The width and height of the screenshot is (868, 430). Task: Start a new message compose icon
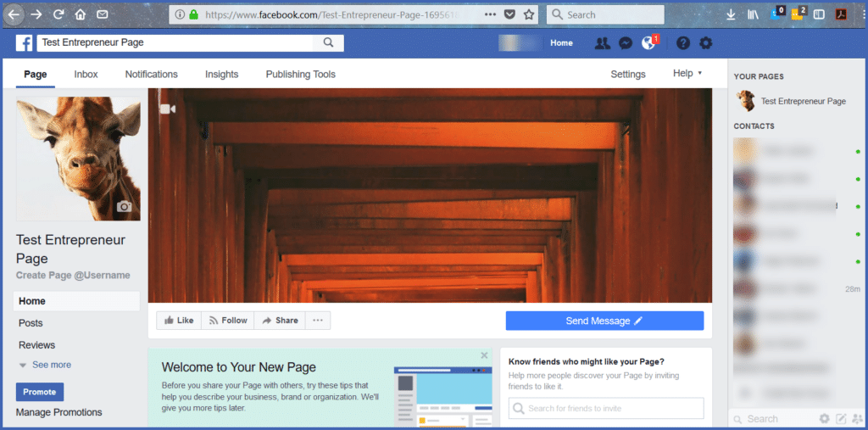(841, 419)
